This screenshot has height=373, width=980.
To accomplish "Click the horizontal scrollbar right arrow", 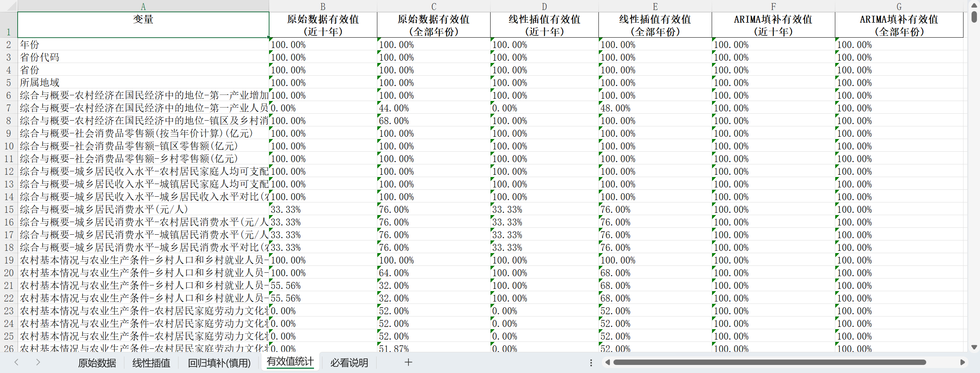I will 962,362.
